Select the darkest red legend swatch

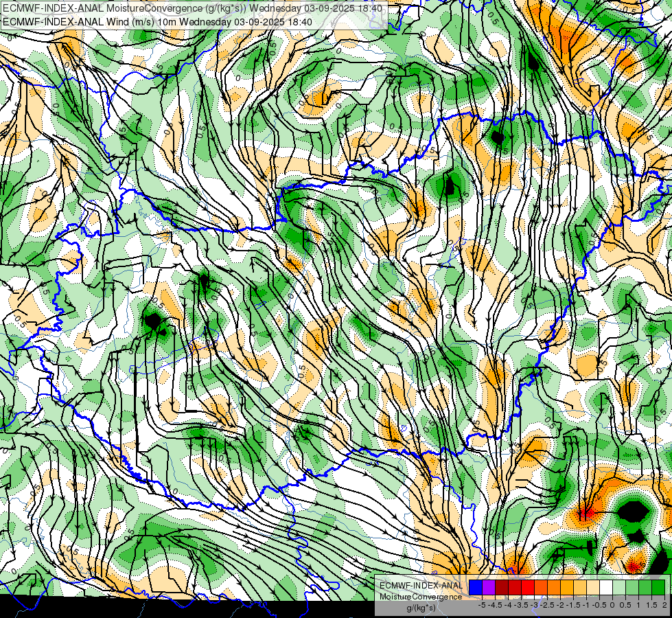click(502, 587)
